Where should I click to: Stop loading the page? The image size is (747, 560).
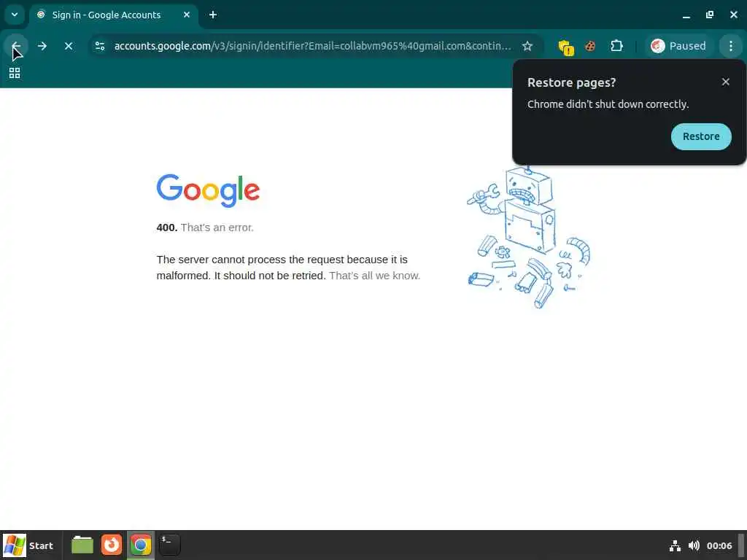[68, 46]
